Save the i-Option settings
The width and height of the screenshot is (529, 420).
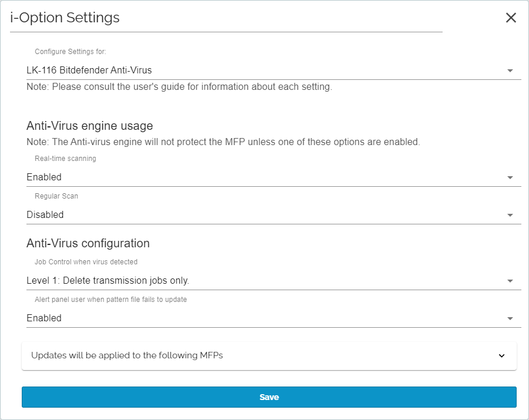269,397
